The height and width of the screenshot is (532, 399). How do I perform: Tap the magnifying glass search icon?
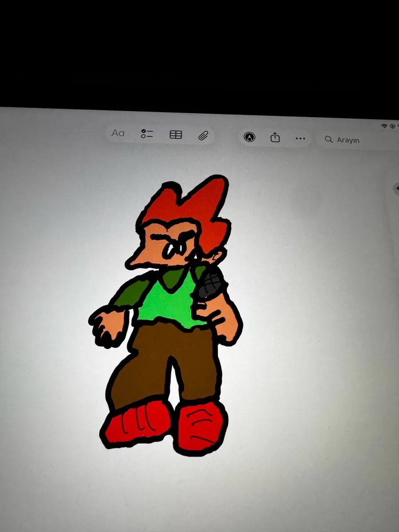click(x=329, y=139)
